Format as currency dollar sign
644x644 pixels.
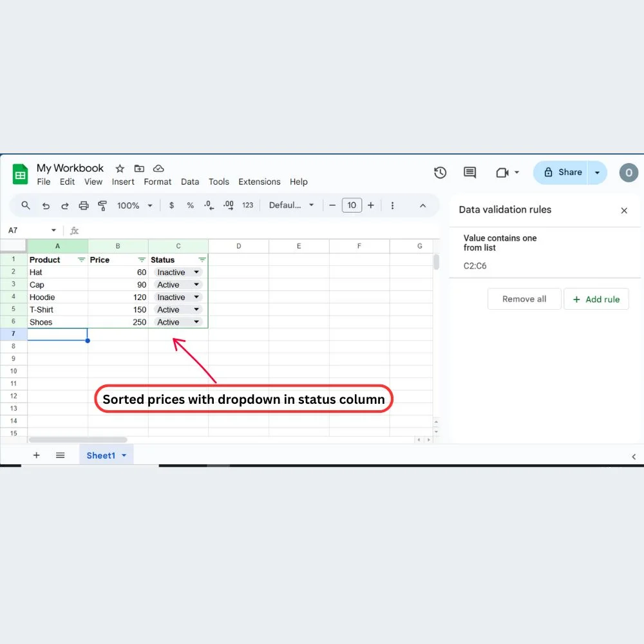172,205
